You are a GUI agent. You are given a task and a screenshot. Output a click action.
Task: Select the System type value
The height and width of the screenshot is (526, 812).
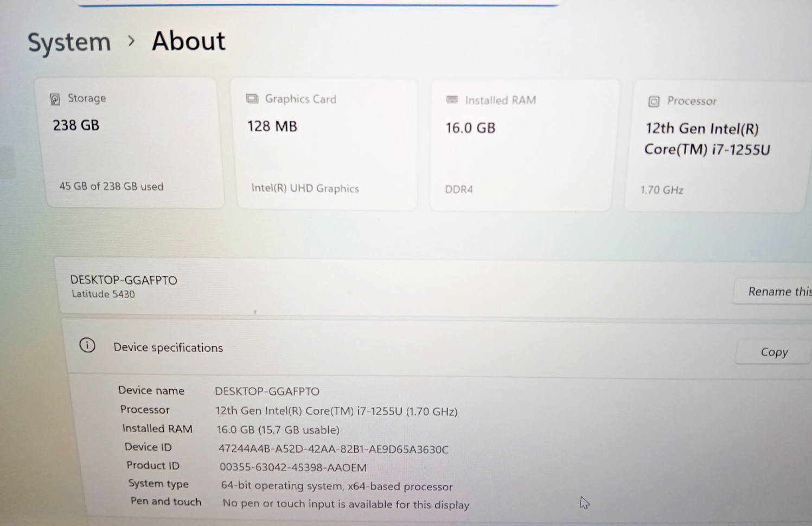pyautogui.click(x=337, y=486)
